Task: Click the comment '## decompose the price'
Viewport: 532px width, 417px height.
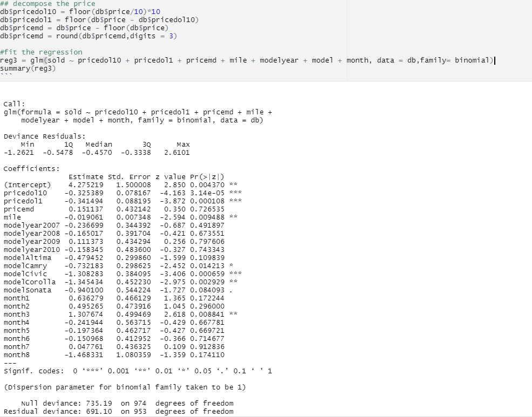Action: coord(48,4)
